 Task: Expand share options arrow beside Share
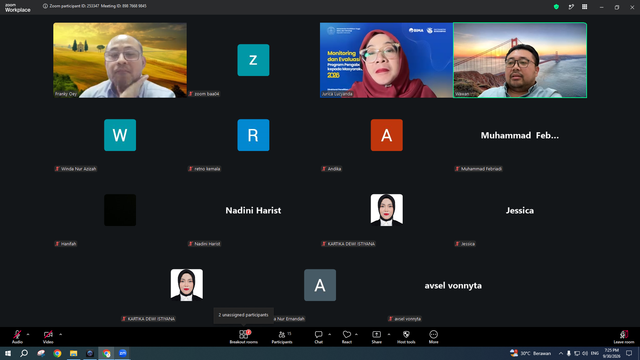(x=389, y=334)
